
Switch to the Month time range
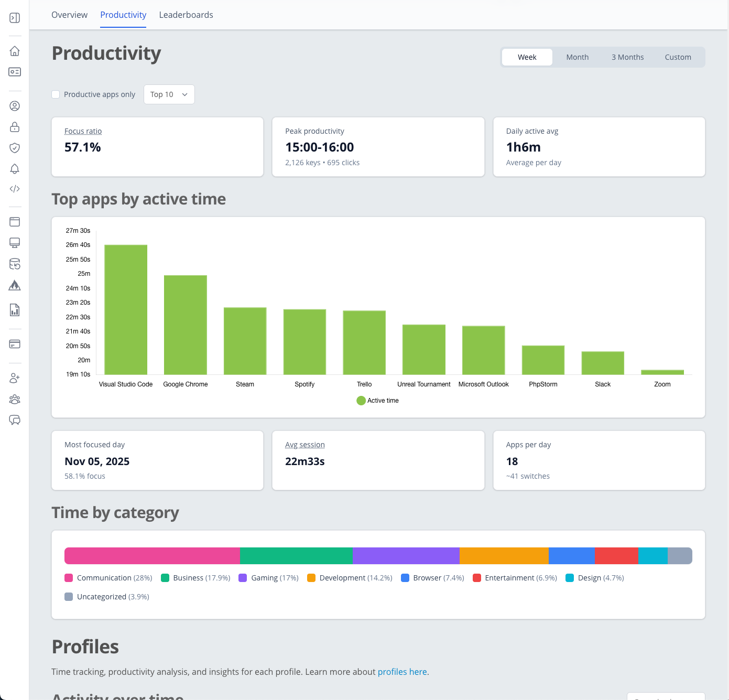577,57
